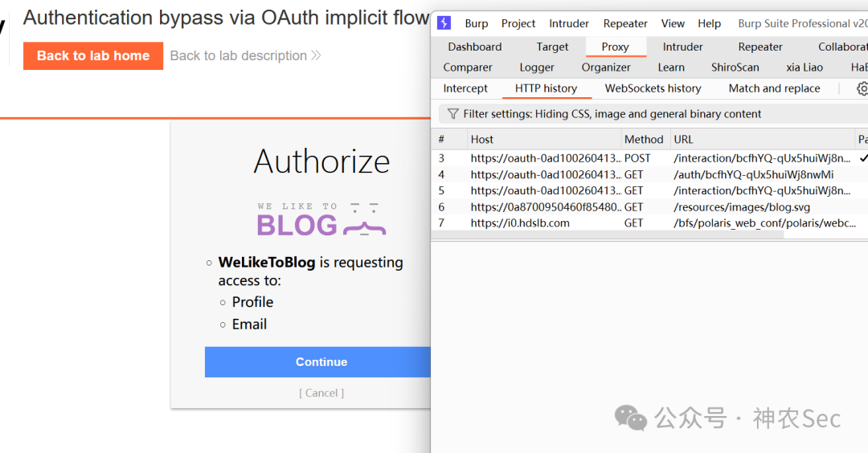Follow the Back to lab description link
868x453 pixels.
(245, 55)
